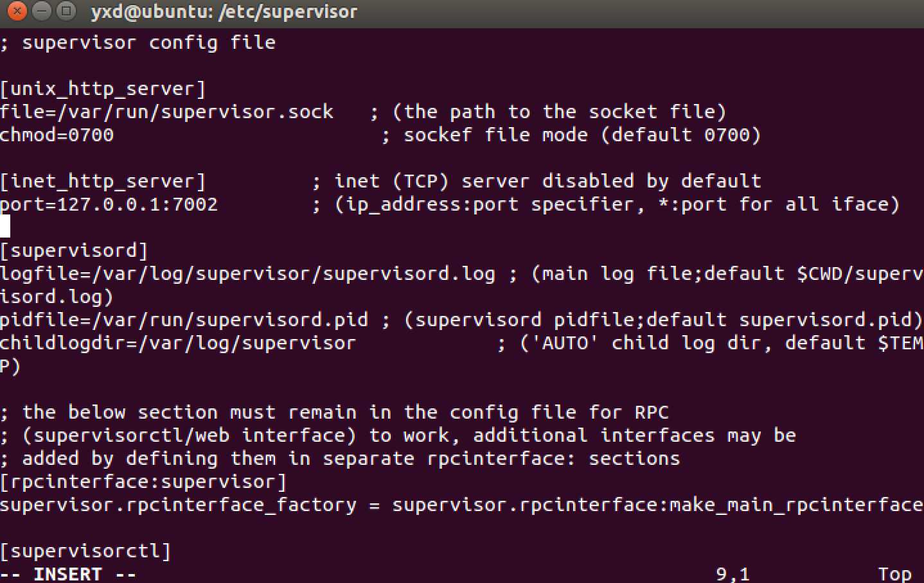Place cursor on '[supervisorctl]' section header

(85, 551)
